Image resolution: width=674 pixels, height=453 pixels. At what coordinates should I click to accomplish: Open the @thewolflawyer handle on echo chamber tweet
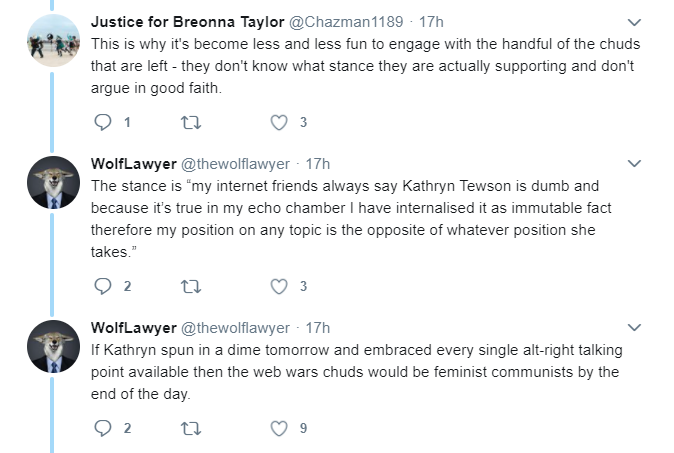click(235, 164)
